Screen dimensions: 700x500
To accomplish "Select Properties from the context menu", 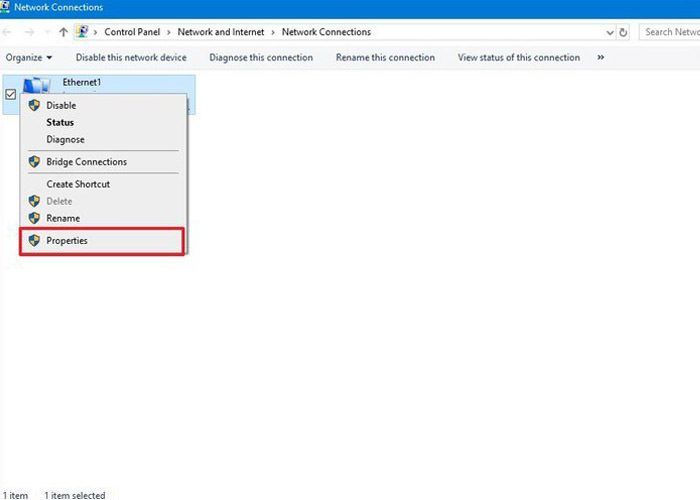I will coord(102,241).
